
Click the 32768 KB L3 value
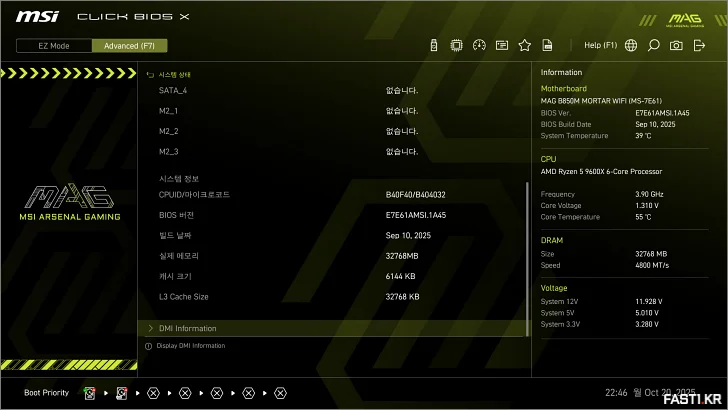point(403,297)
